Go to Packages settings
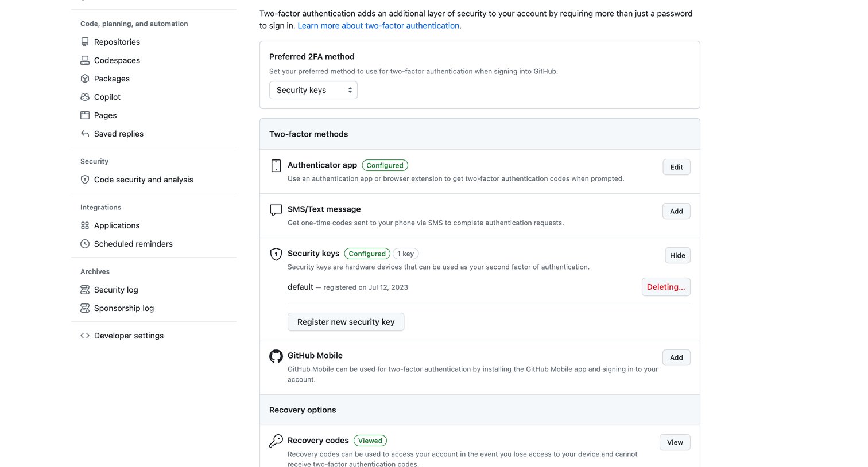 [x=112, y=79]
